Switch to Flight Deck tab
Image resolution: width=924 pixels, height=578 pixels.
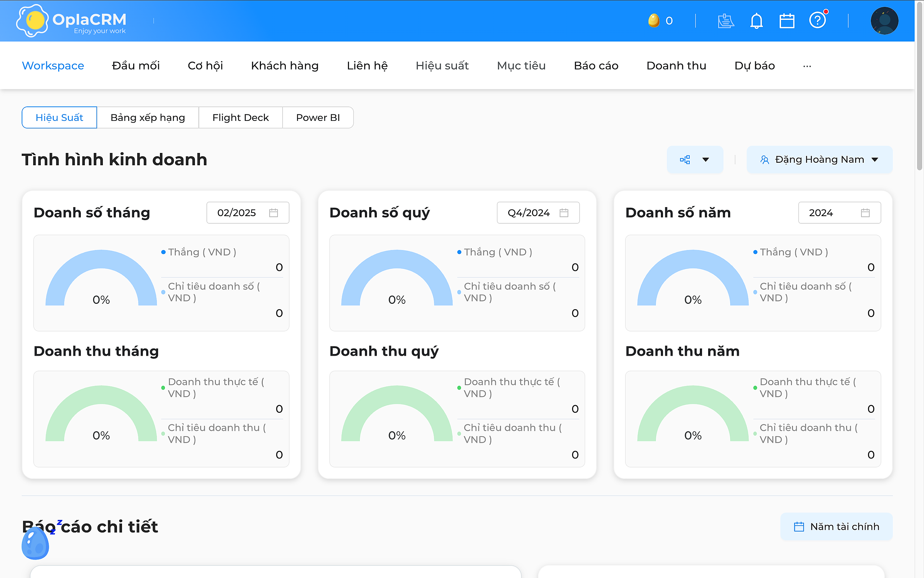tap(240, 117)
